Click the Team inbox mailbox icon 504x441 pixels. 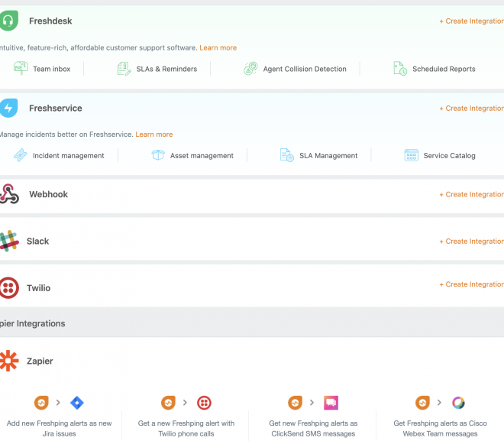coord(21,68)
